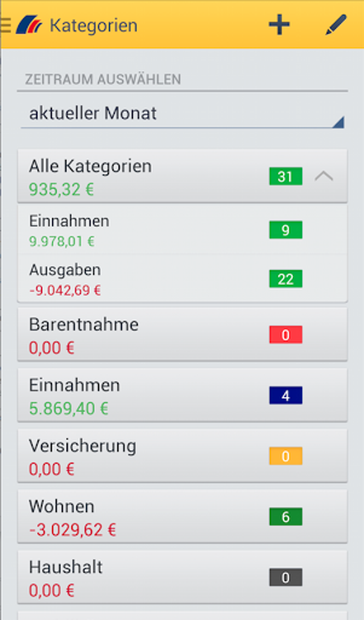Image resolution: width=364 pixels, height=620 pixels.
Task: Open the Haushalt category
Action: [143, 578]
